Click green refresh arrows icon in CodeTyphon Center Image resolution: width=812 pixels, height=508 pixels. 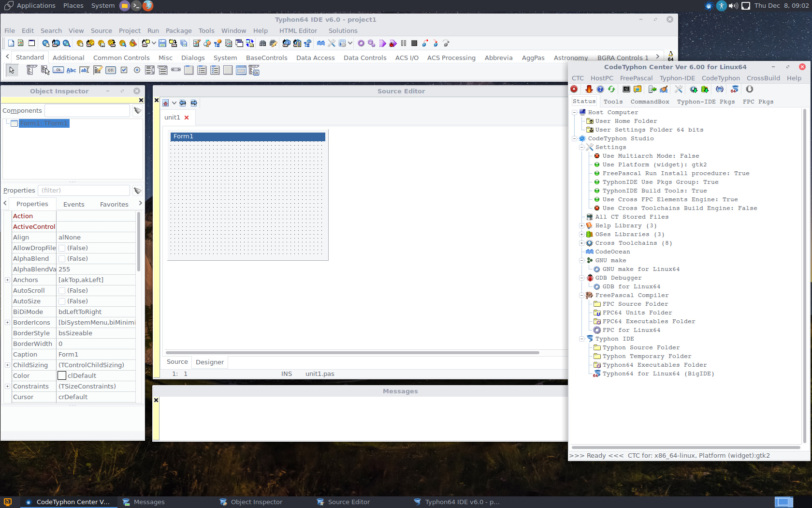[611, 89]
